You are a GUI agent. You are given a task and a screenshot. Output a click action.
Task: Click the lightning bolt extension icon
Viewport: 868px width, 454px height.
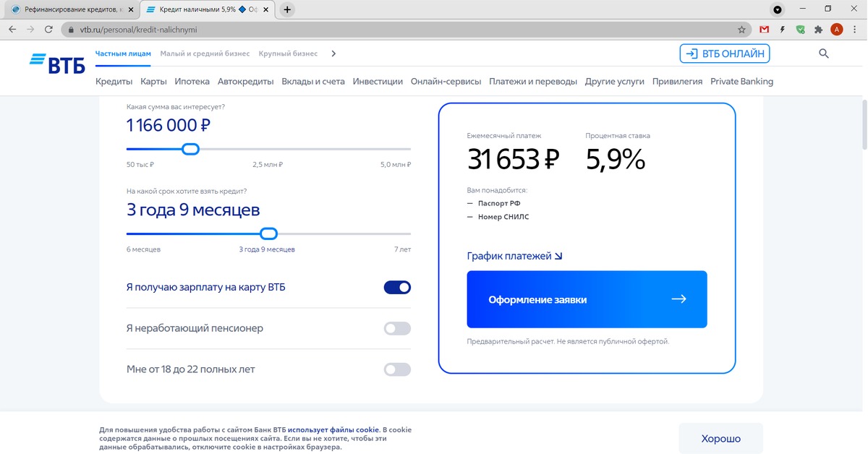(783, 30)
